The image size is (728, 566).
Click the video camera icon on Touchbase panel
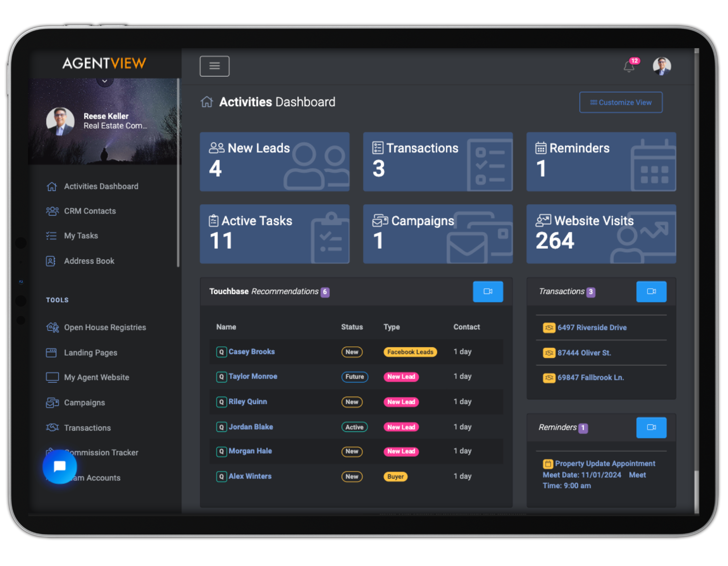pos(488,291)
